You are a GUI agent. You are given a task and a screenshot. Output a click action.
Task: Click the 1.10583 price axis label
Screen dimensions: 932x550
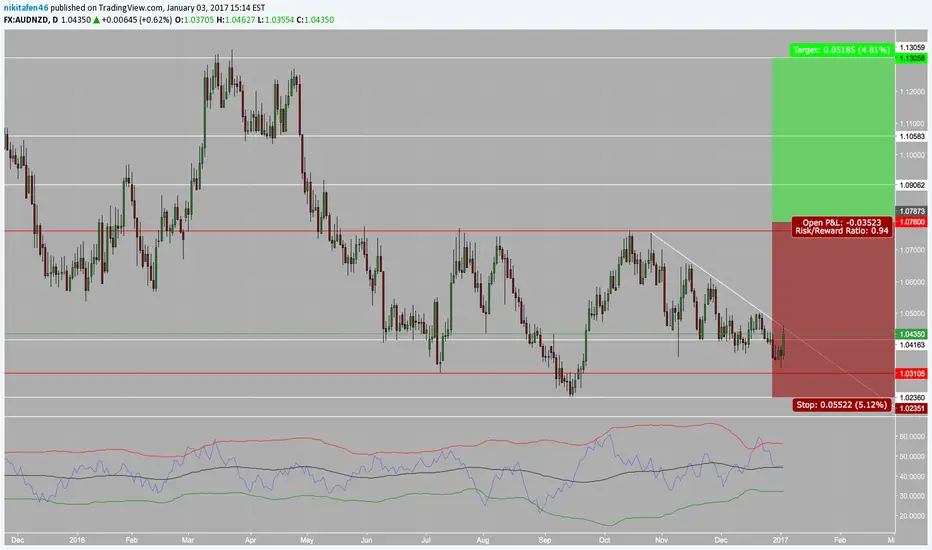pos(912,137)
